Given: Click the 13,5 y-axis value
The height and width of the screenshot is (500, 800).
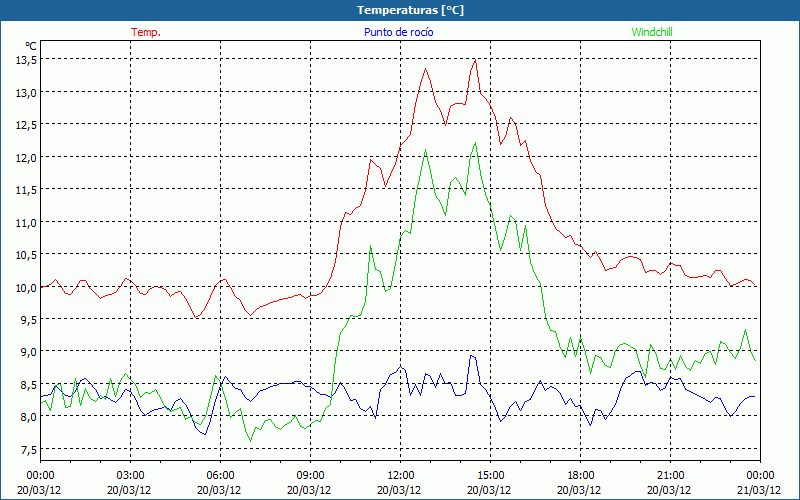Looking at the screenshot, I should (27, 60).
